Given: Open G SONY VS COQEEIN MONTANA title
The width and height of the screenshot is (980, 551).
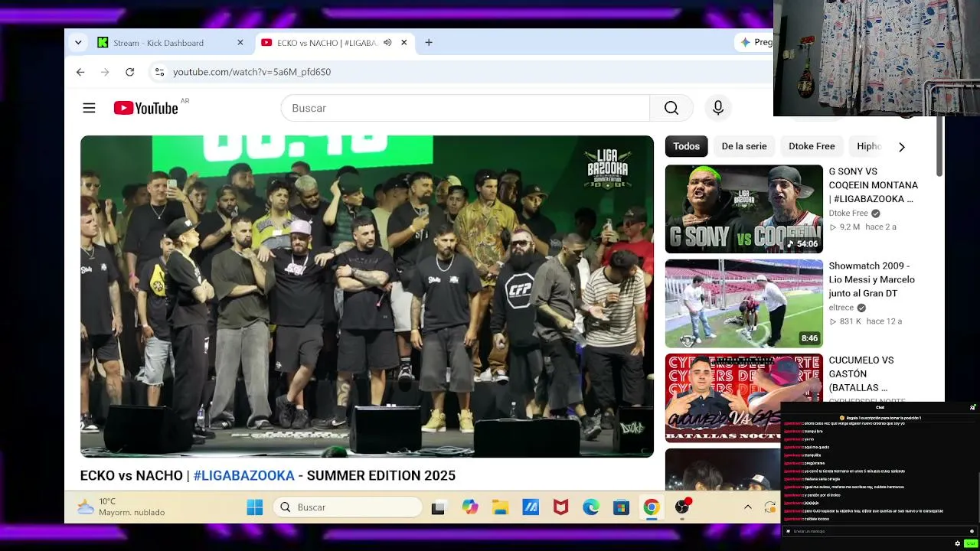Looking at the screenshot, I should click(874, 185).
